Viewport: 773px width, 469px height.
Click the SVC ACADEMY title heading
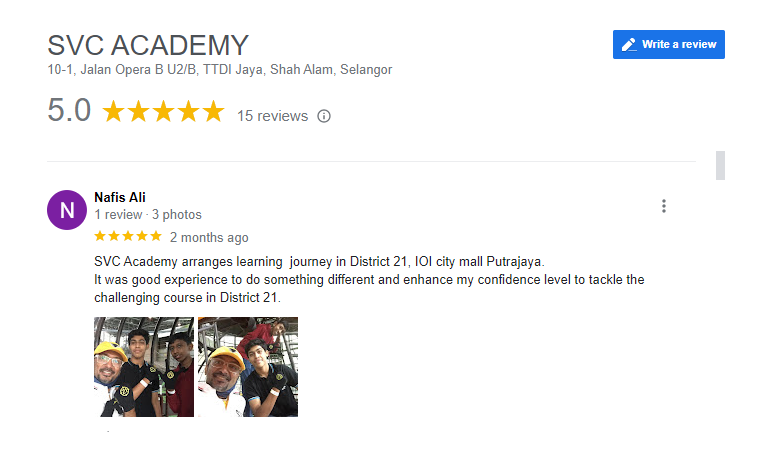(x=148, y=45)
